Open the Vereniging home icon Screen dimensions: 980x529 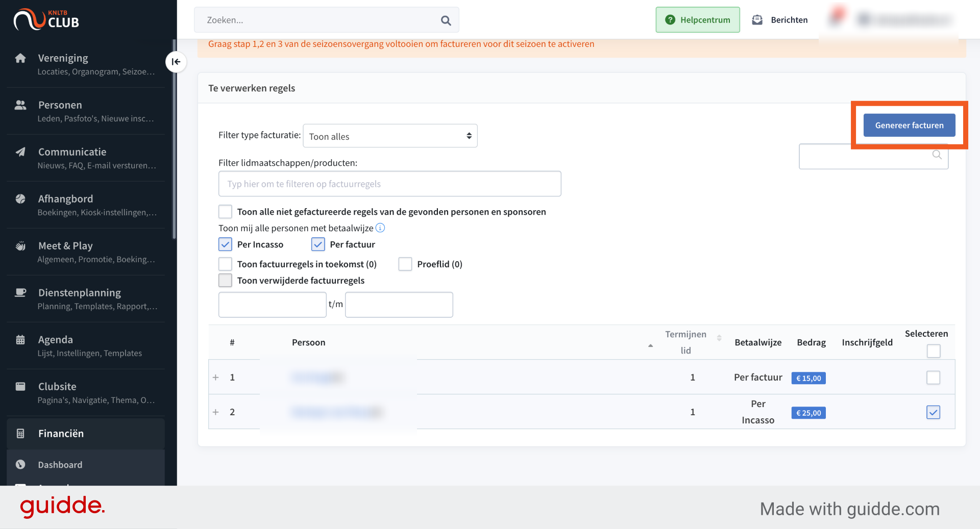(x=20, y=58)
